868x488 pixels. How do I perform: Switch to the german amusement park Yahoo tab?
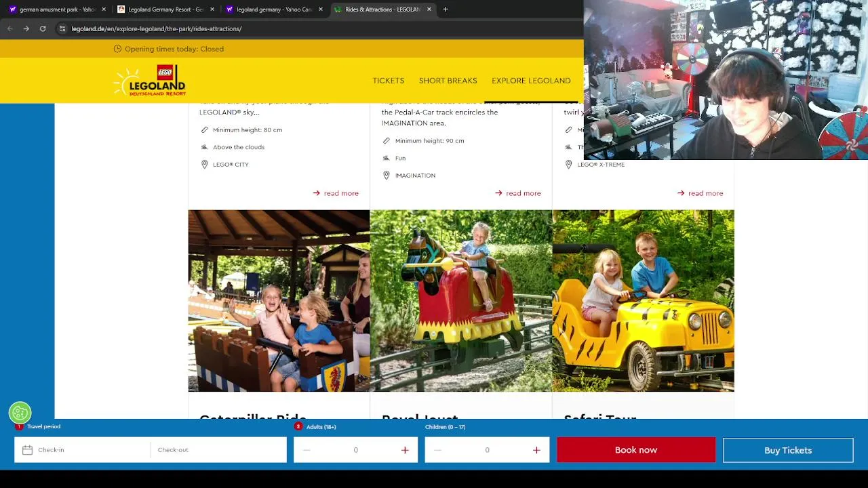click(58, 9)
